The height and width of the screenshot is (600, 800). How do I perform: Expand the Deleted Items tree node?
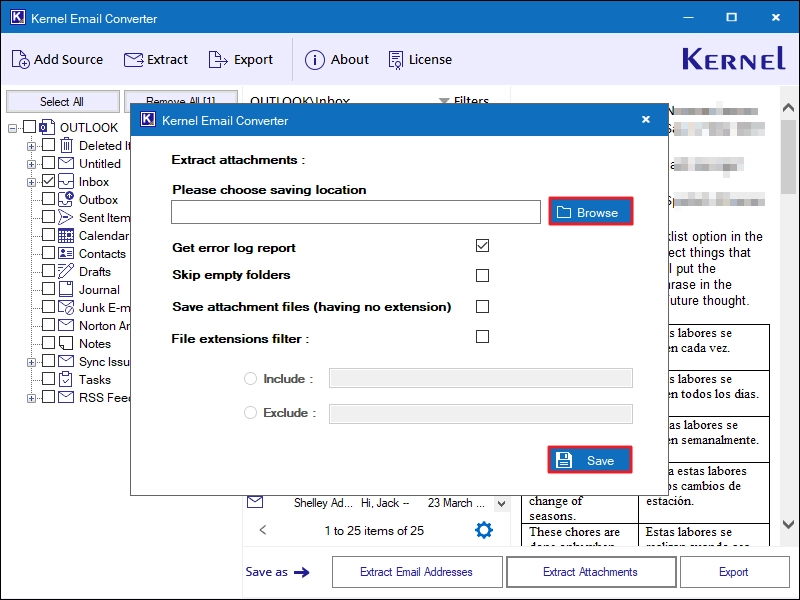click(x=31, y=146)
